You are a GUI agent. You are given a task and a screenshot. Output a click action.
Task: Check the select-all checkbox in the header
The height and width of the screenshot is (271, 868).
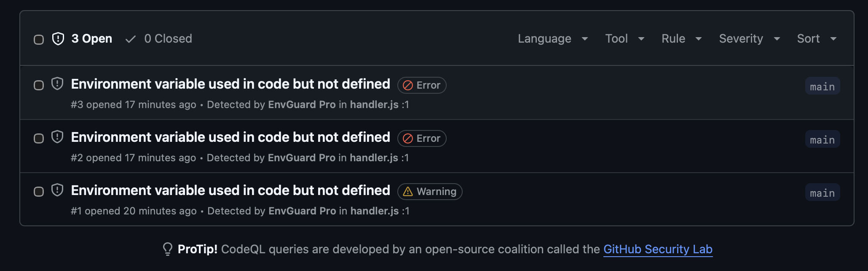(39, 39)
